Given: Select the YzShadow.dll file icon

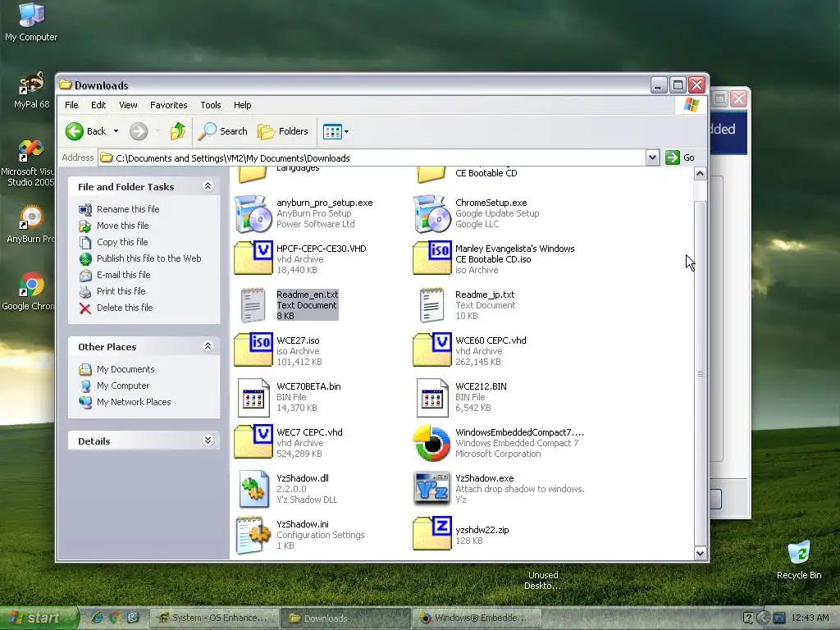Looking at the screenshot, I should point(253,489).
